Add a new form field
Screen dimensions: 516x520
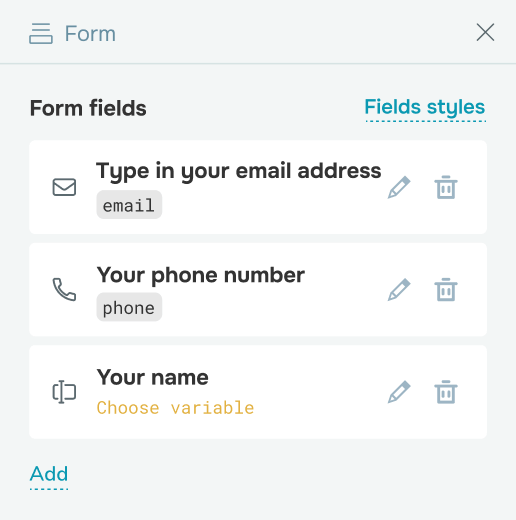click(49, 475)
